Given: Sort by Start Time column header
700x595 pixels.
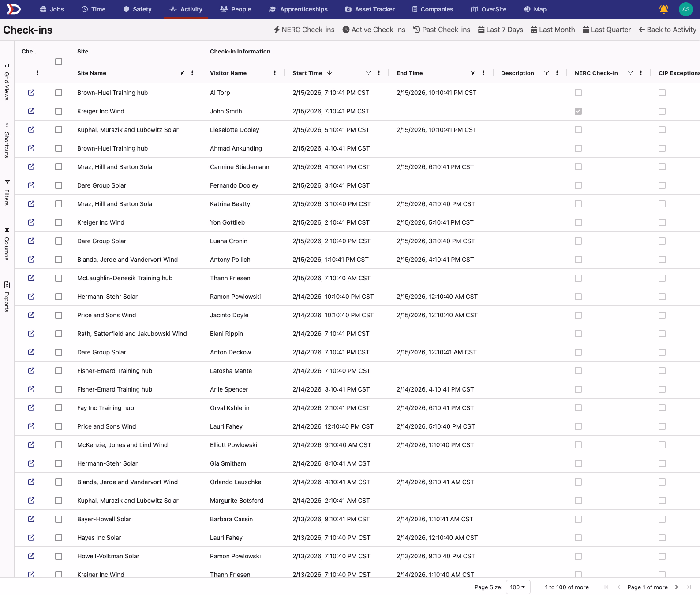Looking at the screenshot, I should [x=307, y=73].
